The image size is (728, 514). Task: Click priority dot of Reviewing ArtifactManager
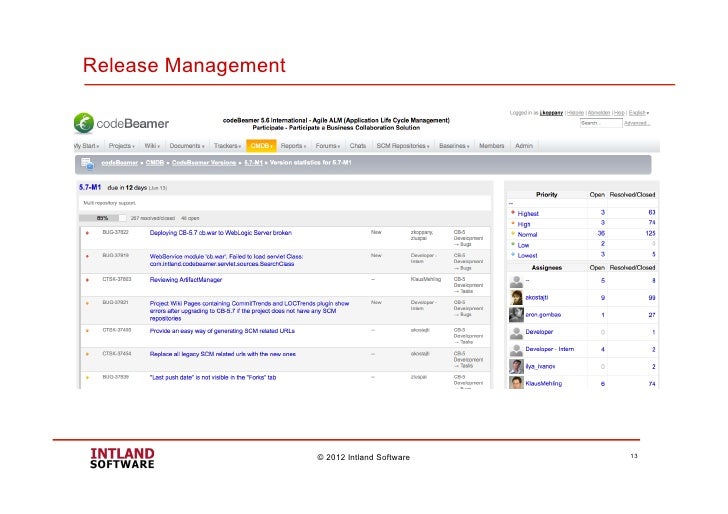pyautogui.click(x=87, y=280)
